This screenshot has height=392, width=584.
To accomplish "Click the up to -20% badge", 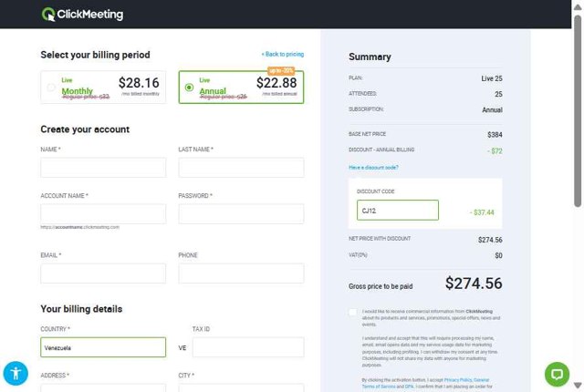I will [x=281, y=71].
